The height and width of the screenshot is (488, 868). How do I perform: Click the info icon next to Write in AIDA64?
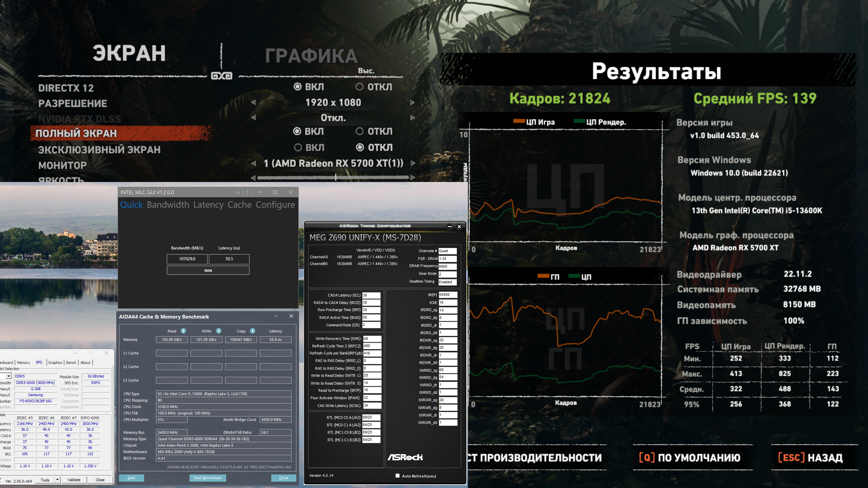click(219, 331)
